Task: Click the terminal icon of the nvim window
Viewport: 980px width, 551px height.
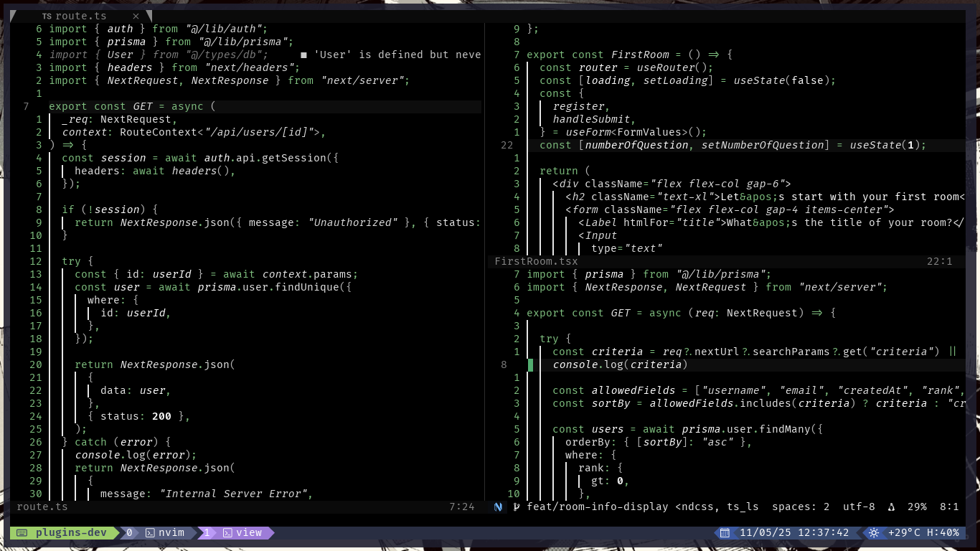Action: click(x=150, y=532)
